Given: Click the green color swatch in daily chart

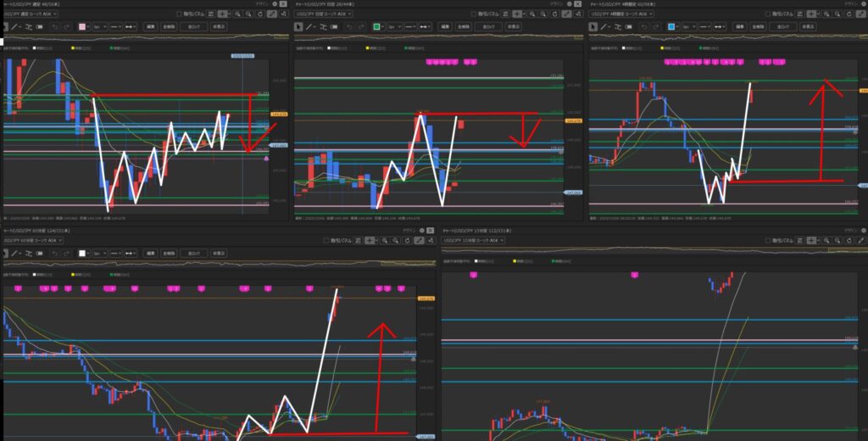Looking at the screenshot, I should [376, 27].
